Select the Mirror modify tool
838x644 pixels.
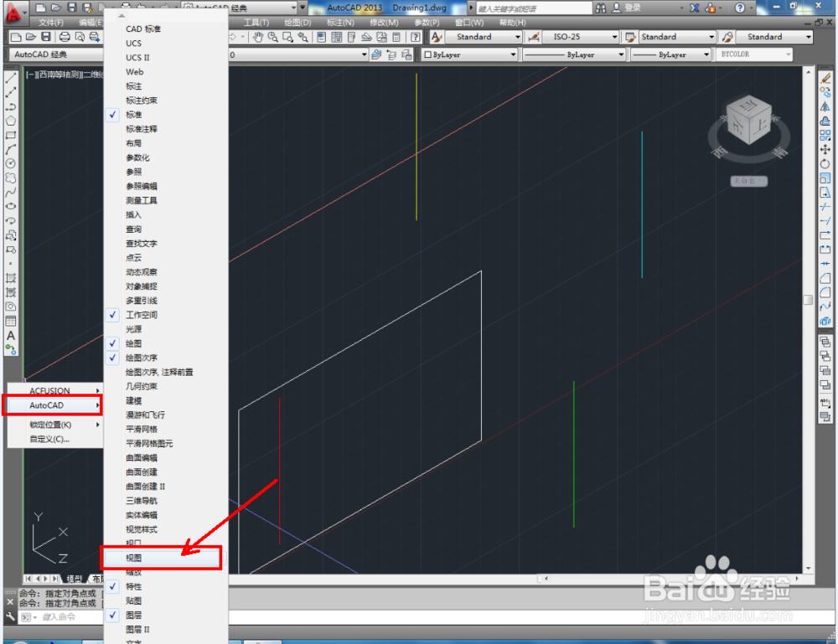click(x=825, y=107)
